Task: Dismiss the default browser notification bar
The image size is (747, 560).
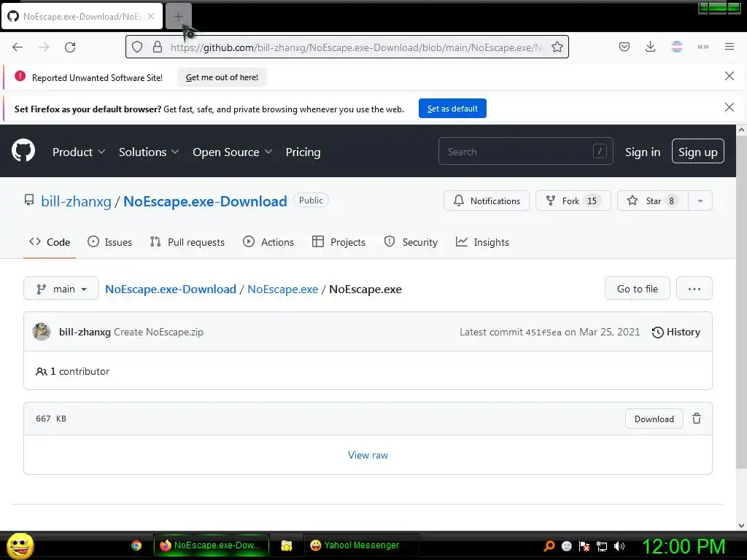Action: [x=729, y=108]
